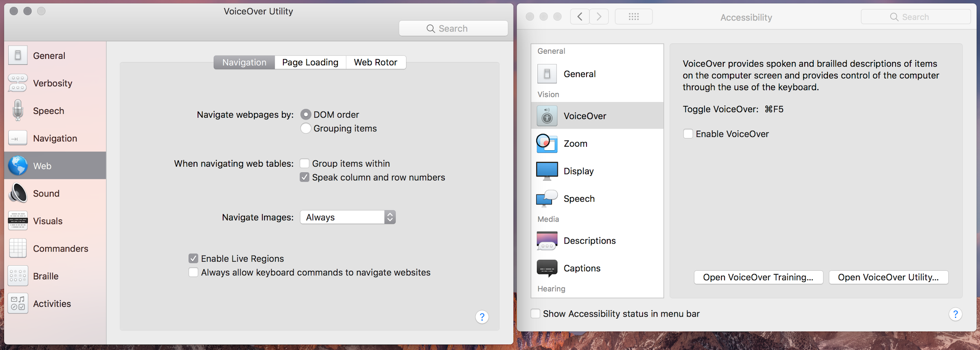Switch to the Navigation tab
Screen dimensions: 980x350
[x=244, y=62]
